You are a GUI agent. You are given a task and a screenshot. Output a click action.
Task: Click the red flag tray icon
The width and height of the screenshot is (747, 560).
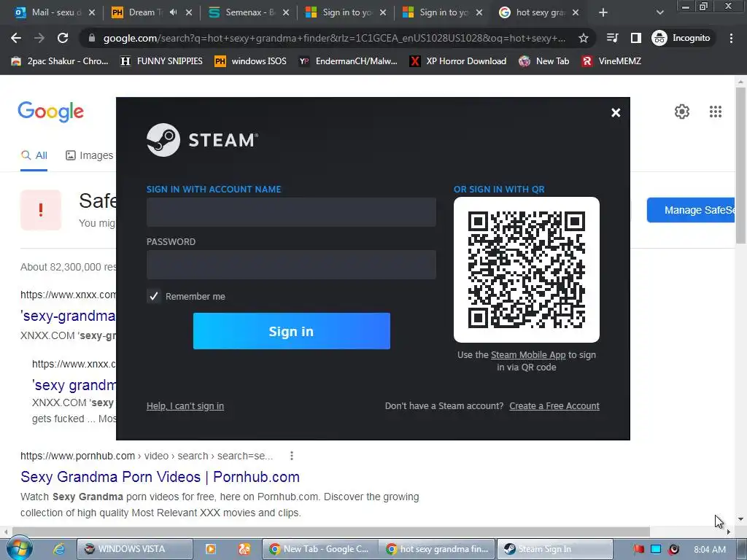coord(638,549)
